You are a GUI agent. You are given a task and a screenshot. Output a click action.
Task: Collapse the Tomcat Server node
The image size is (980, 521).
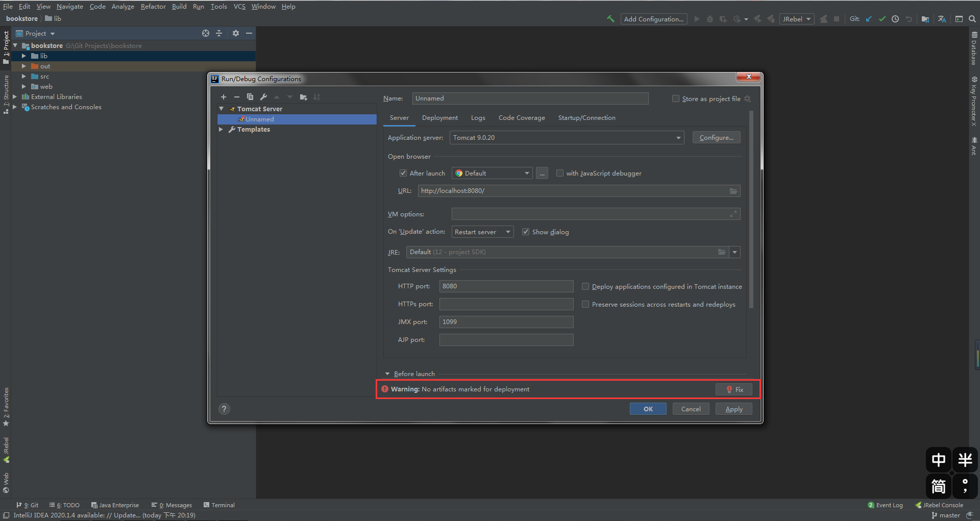(x=222, y=109)
